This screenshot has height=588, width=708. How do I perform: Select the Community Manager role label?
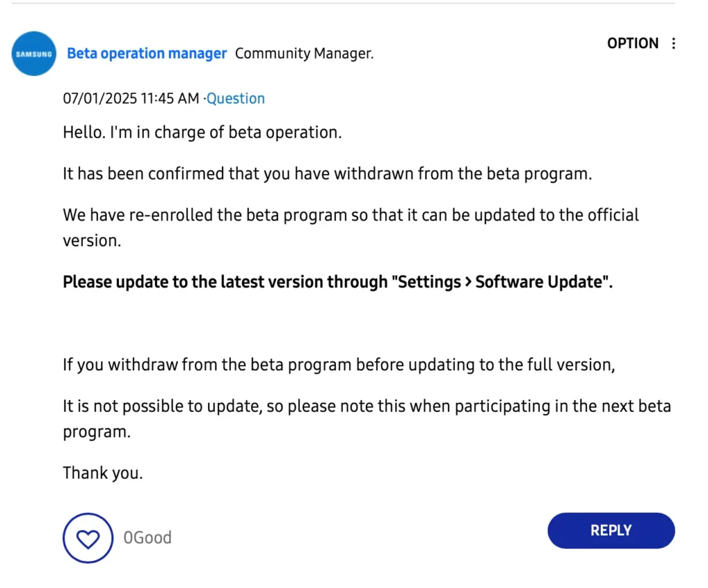[304, 53]
